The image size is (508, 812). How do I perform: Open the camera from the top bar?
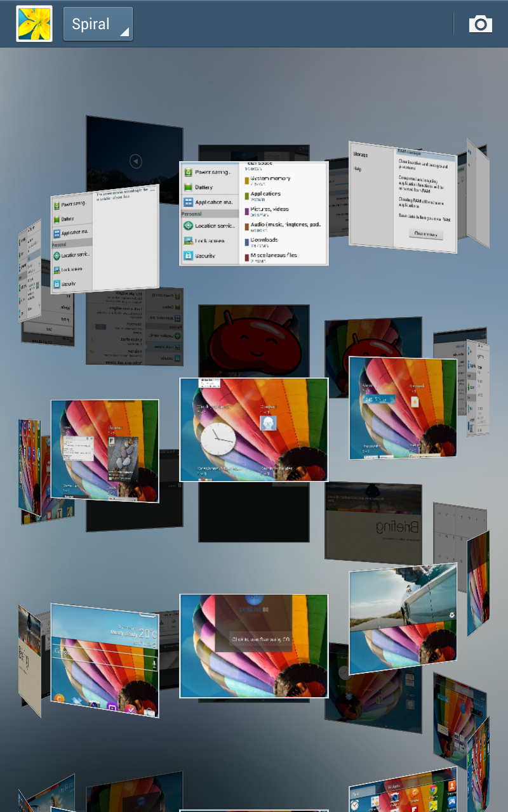[x=480, y=25]
